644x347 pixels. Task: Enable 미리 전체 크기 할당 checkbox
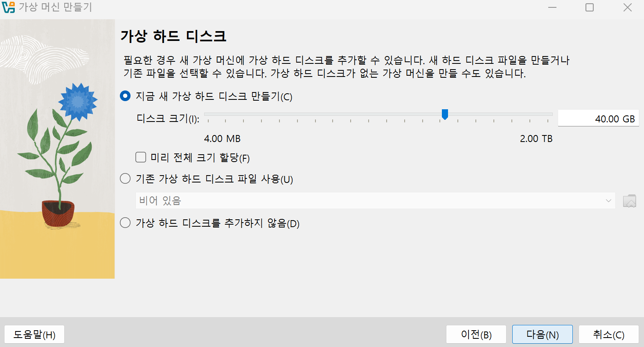tap(141, 157)
